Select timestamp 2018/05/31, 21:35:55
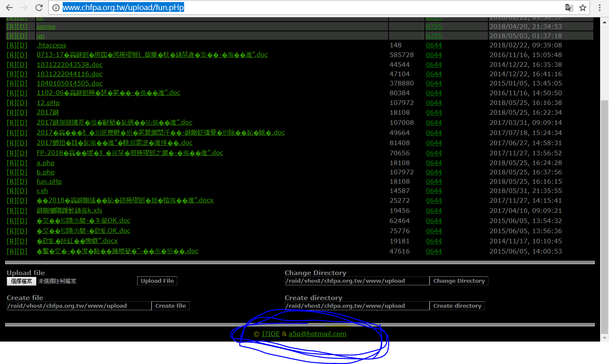Image resolution: width=609 pixels, height=364 pixels. point(526,191)
